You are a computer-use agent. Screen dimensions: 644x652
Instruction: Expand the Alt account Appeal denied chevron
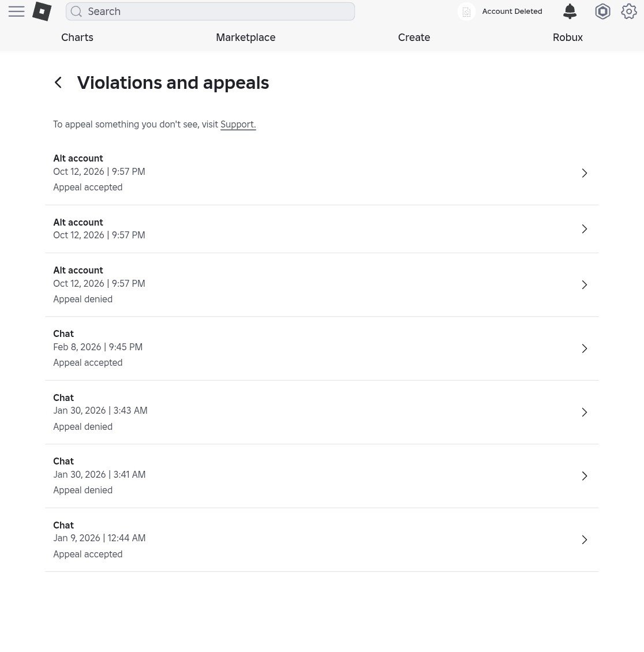point(584,285)
